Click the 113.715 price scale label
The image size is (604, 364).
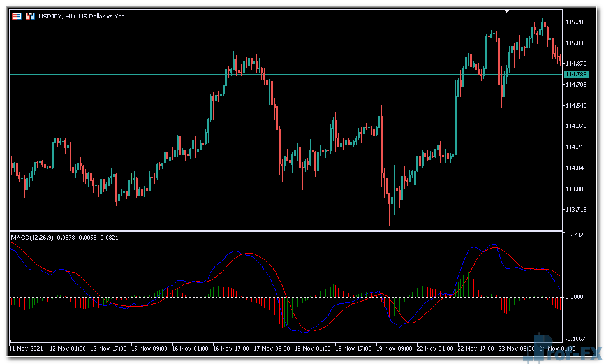(575, 210)
